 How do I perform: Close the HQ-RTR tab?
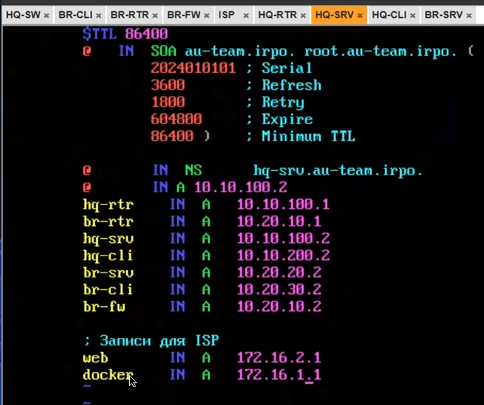point(303,16)
